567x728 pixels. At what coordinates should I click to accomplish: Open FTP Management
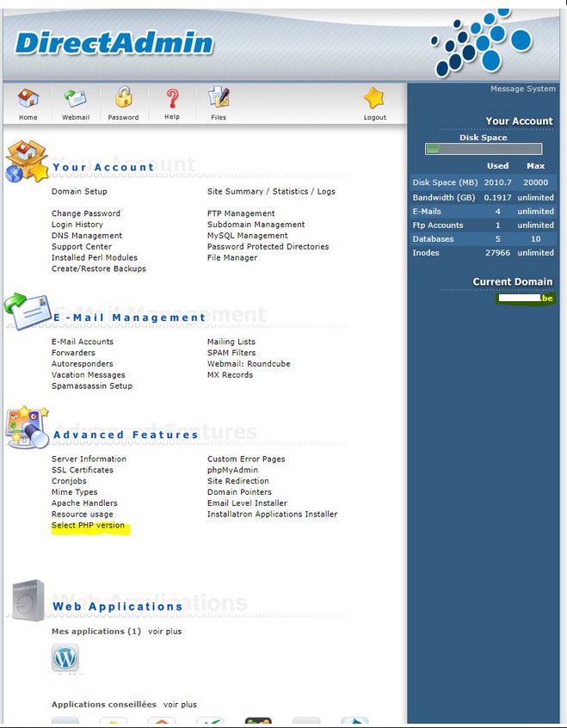241,213
